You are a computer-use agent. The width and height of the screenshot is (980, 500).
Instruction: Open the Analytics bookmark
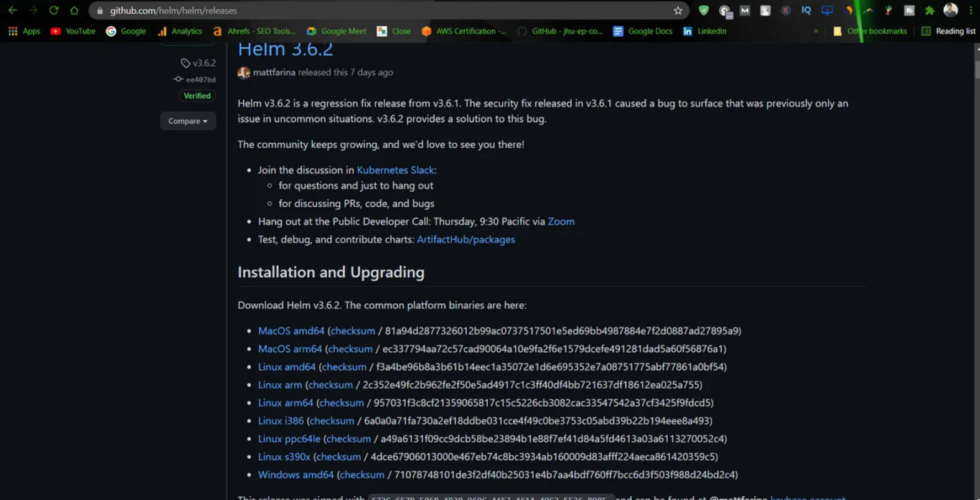pyautogui.click(x=180, y=31)
